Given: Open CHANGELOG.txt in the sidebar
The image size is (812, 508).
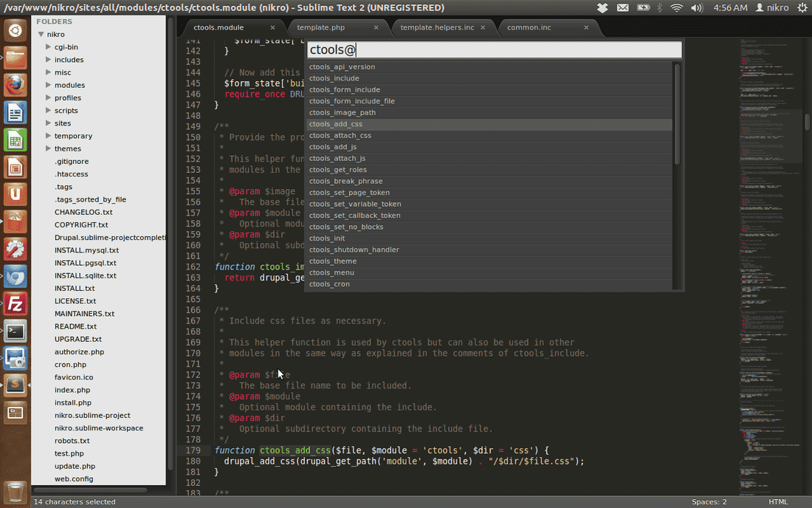Looking at the screenshot, I should click(83, 212).
